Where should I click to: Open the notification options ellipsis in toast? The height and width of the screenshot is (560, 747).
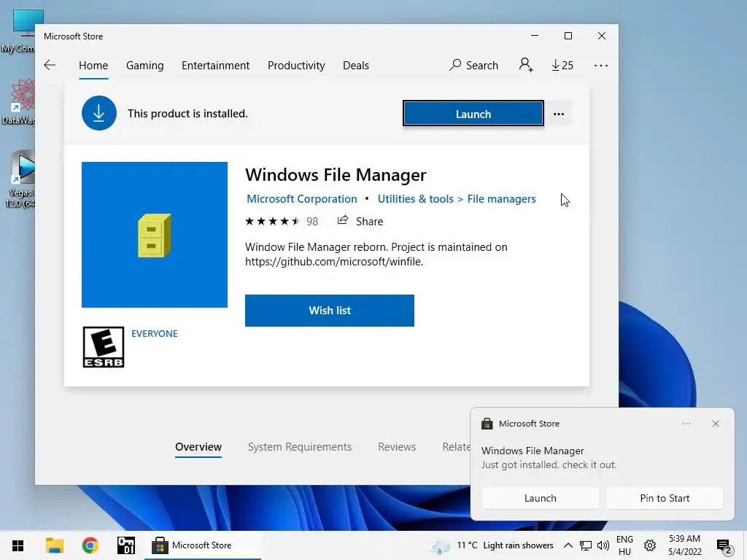(686, 424)
